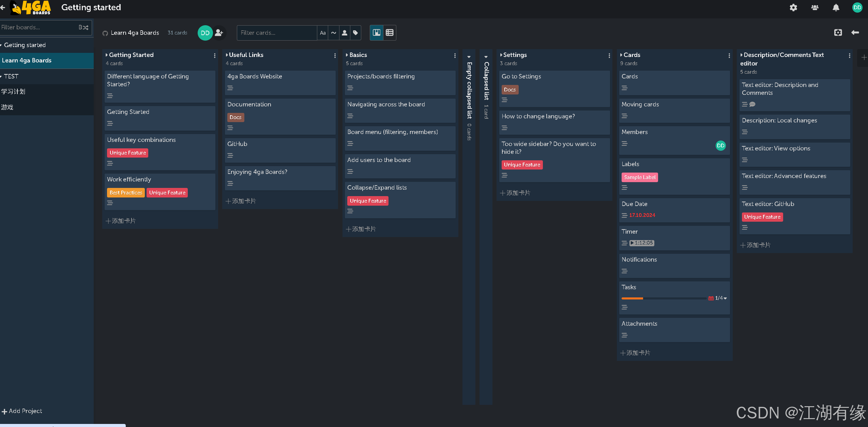Expand the Empty collapsed list

click(x=469, y=57)
